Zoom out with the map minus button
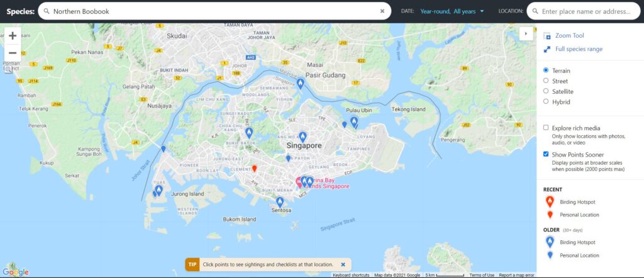This screenshot has width=644, height=278. click(13, 53)
